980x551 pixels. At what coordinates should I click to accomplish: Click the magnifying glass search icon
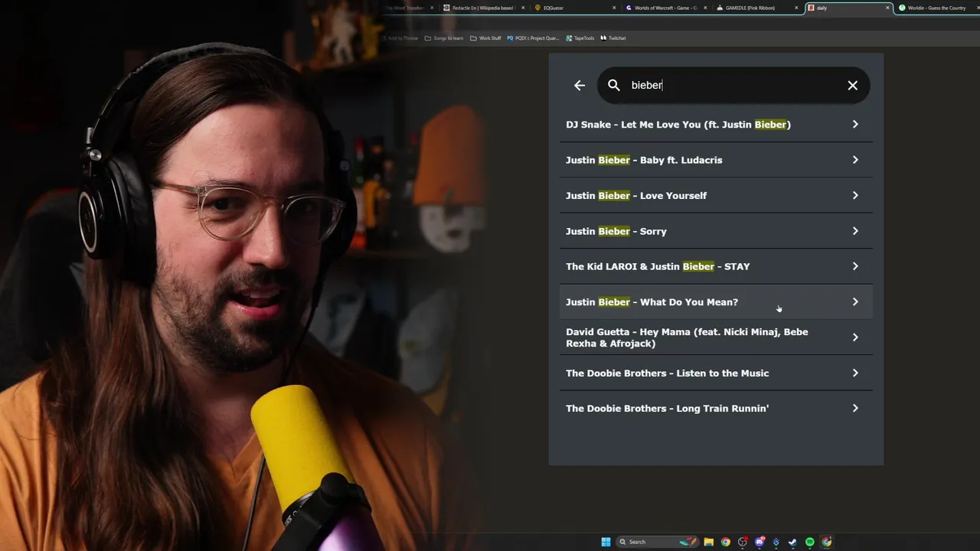[614, 86]
